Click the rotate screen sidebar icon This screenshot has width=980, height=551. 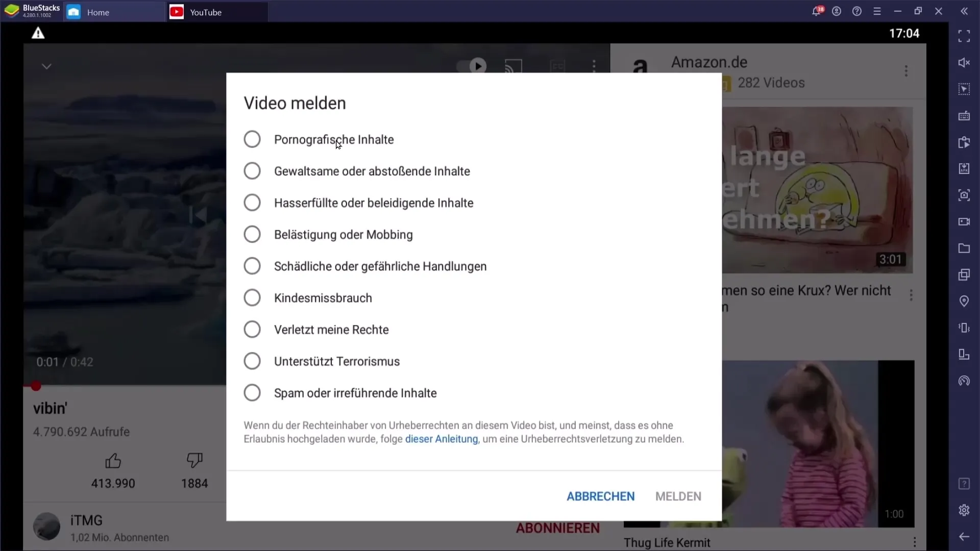964,355
